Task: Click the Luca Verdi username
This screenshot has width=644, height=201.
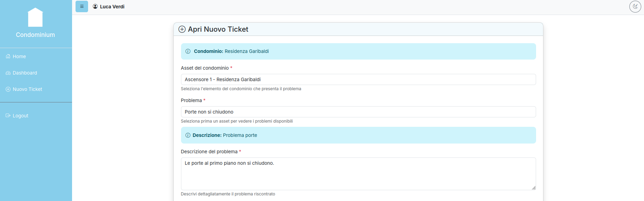Action: click(112, 7)
